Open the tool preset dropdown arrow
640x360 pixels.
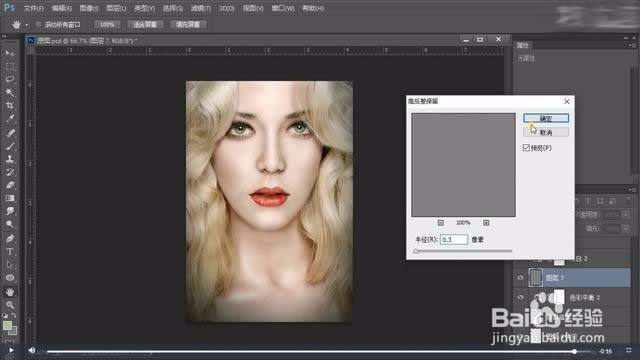click(x=27, y=25)
